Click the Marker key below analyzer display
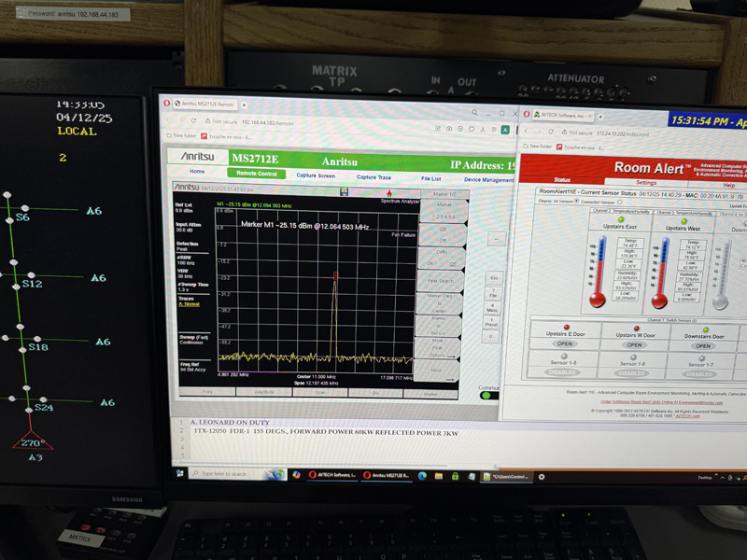Screen dimensions: 747x560 point(430,394)
